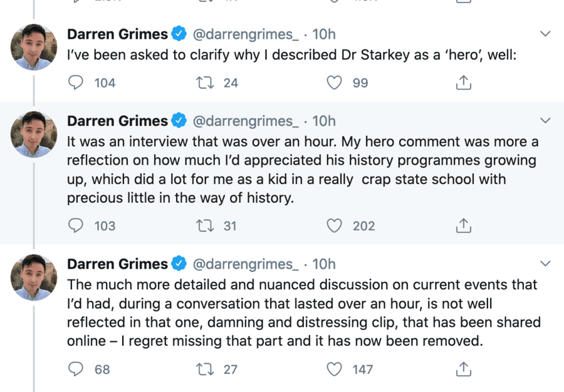This screenshot has width=564, height=392.
Task: Click the avatar on the third tweet
Action: [x=34, y=277]
